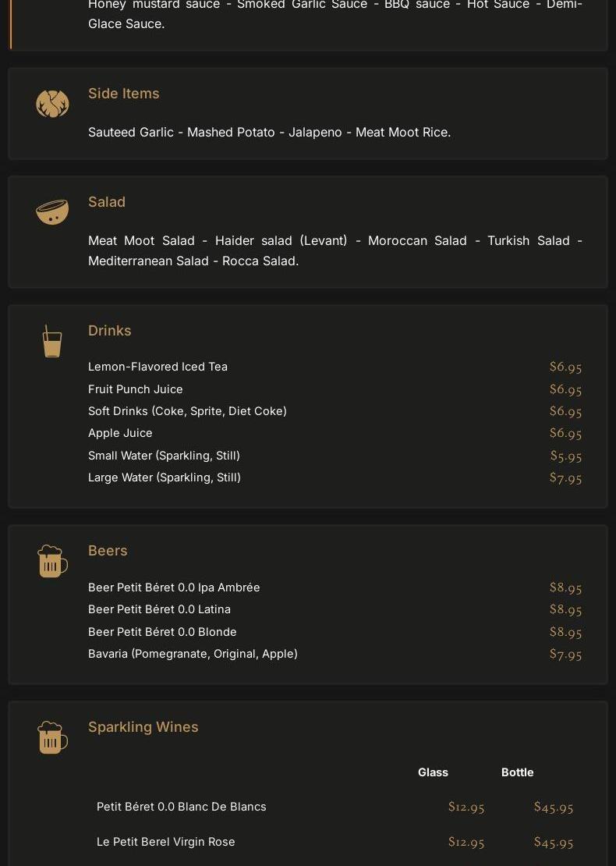Click the Glass column header
The height and width of the screenshot is (866, 616).
pos(433,772)
